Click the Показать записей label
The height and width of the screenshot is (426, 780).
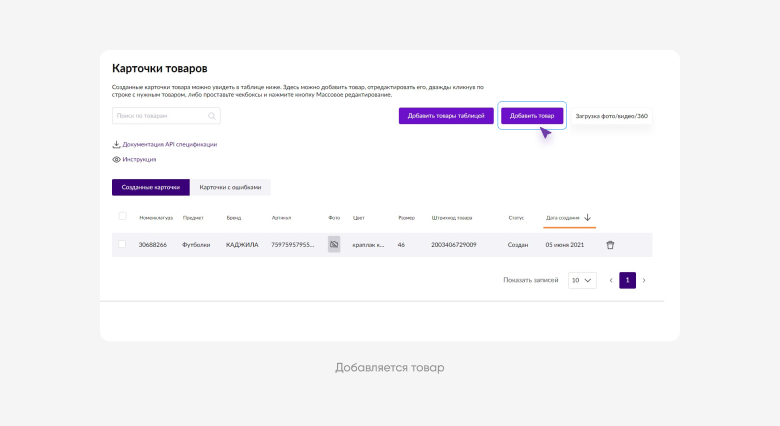tap(531, 280)
